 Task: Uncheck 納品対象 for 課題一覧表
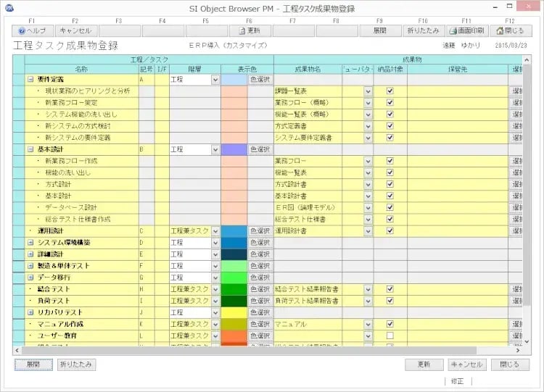390,91
